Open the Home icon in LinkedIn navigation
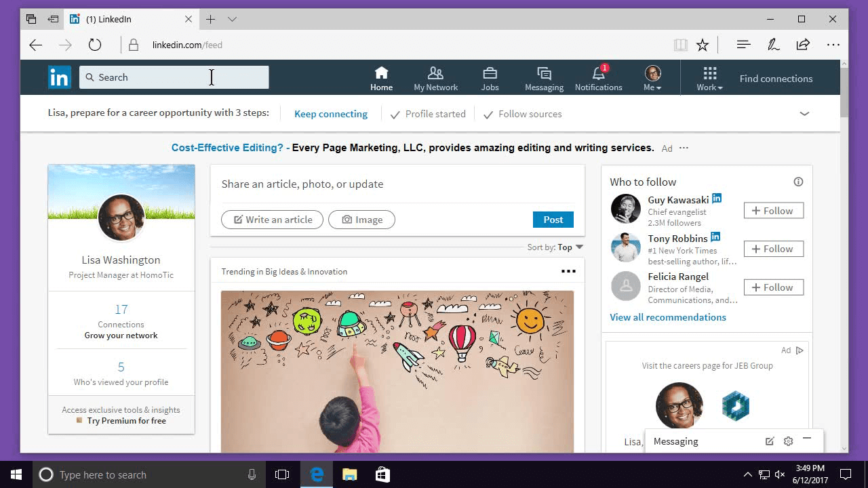This screenshot has width=868, height=488. click(x=381, y=73)
